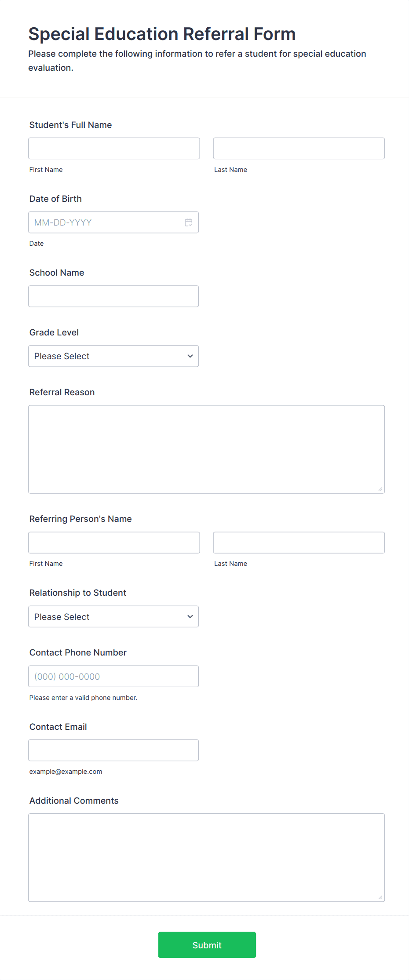
Task: Focus referring person's First Name field
Action: coord(114,543)
